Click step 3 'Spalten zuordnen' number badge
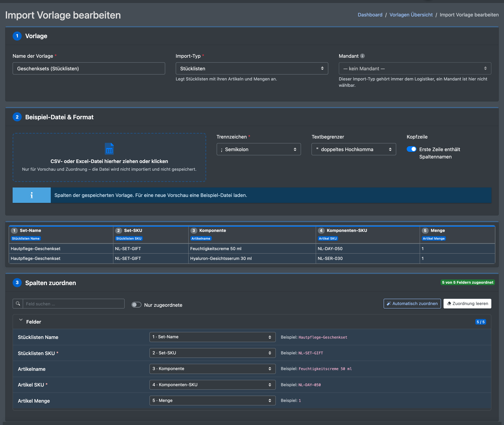The image size is (504, 425). coord(17,283)
